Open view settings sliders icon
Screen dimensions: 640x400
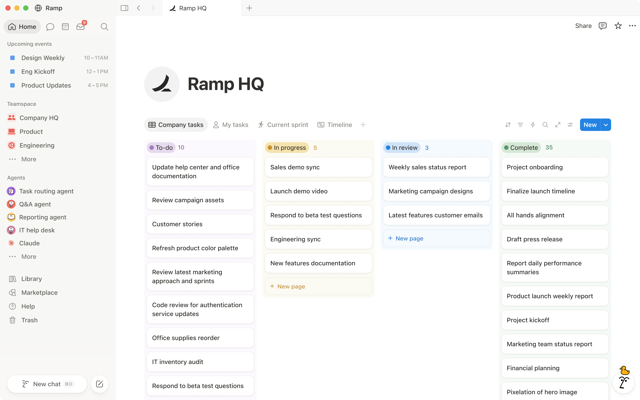pos(570,125)
